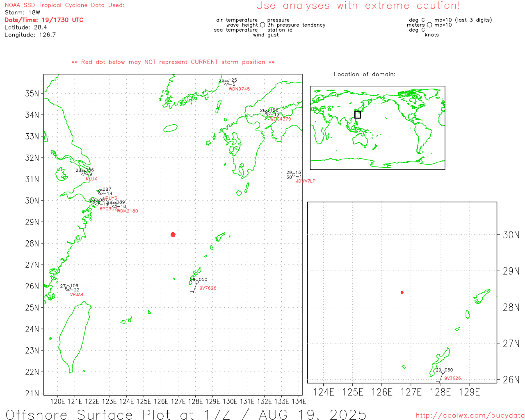
Task: Click the VRJA4 station ID label
Action: (x=77, y=294)
